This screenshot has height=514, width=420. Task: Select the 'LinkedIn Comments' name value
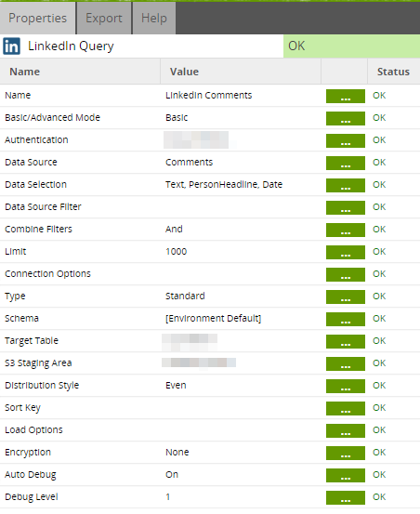coord(209,96)
